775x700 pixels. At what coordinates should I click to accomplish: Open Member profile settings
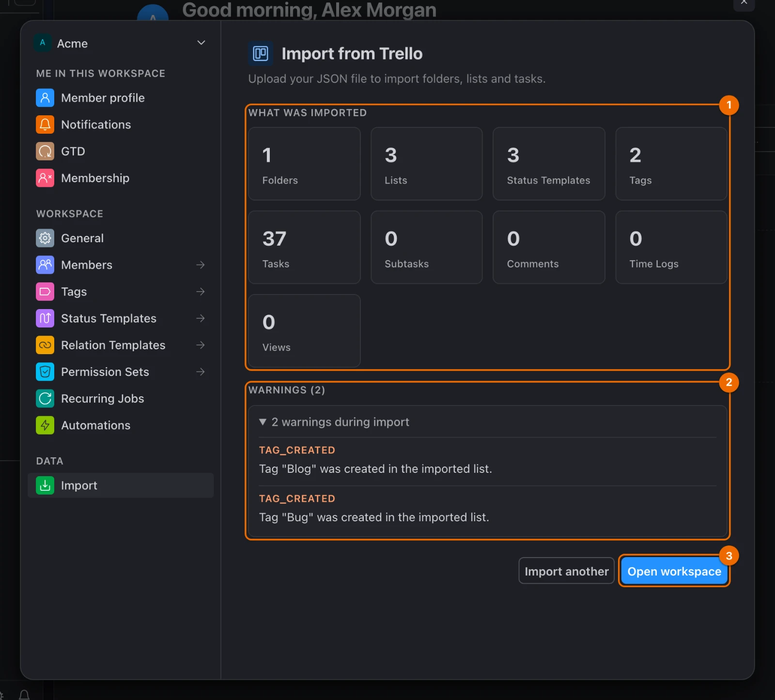tap(121, 98)
